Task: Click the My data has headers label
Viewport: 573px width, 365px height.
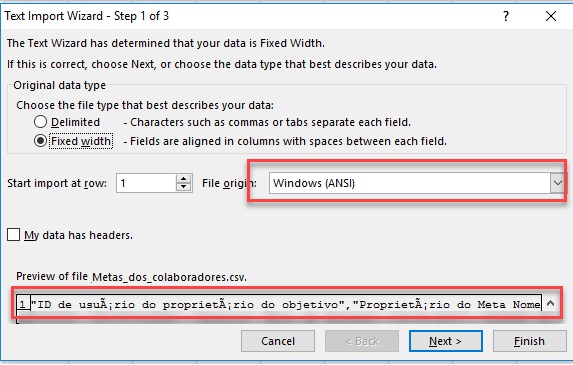Action: pyautogui.click(x=79, y=235)
